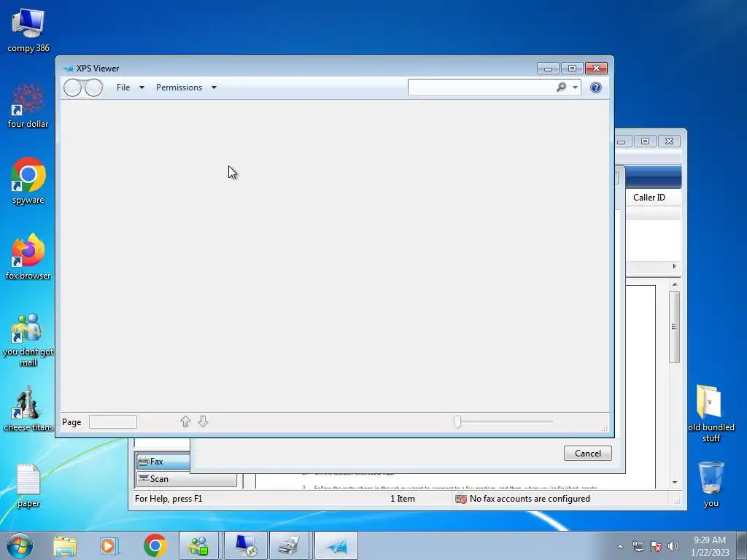The height and width of the screenshot is (560, 747).
Task: Click the scroll down arrow in Fax preview pane
Action: click(x=675, y=483)
